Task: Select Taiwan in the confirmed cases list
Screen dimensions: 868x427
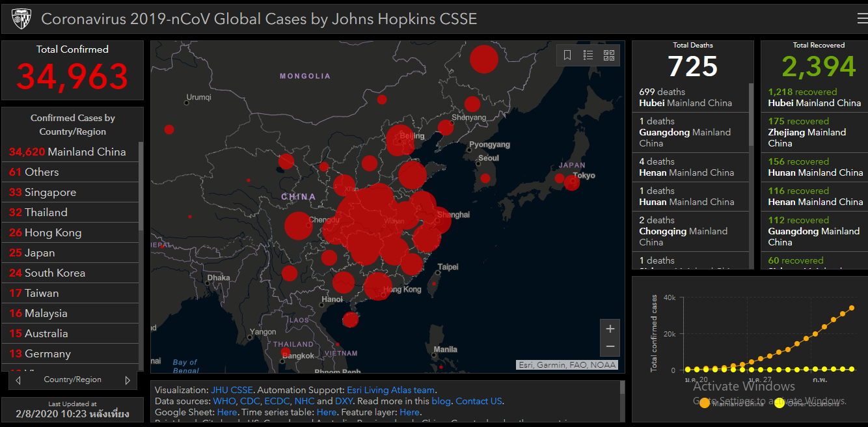Action: [x=70, y=293]
